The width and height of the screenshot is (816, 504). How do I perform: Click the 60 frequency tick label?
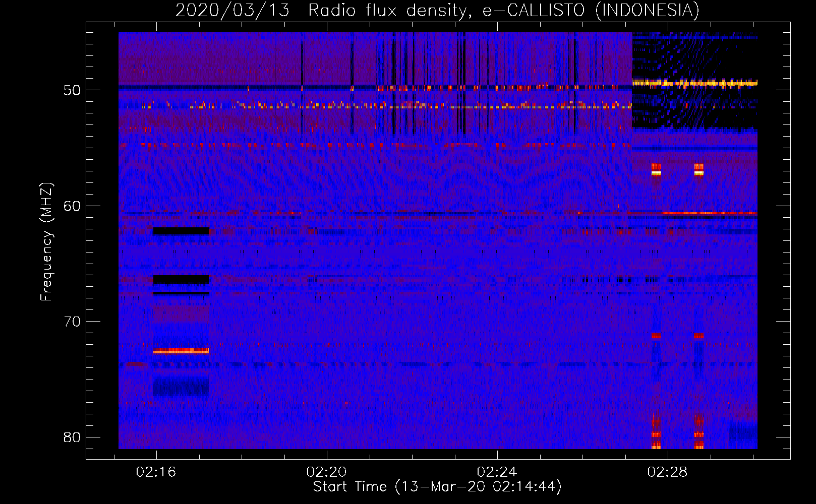[x=72, y=206]
